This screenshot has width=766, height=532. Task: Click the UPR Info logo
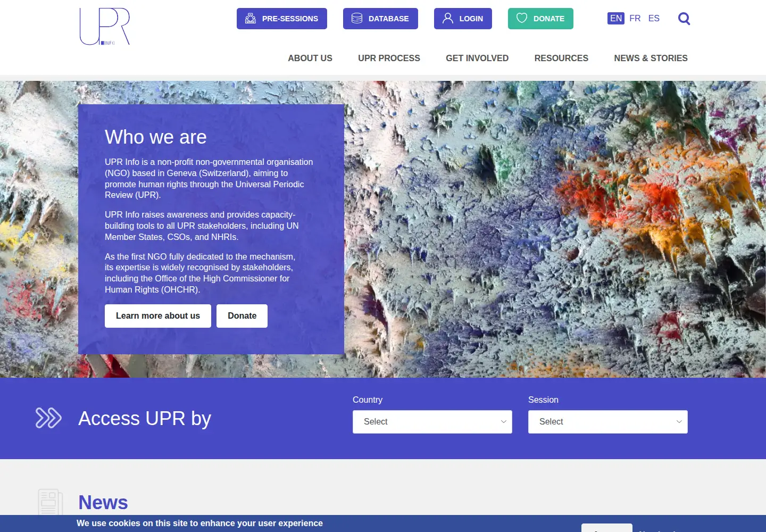pos(105,27)
